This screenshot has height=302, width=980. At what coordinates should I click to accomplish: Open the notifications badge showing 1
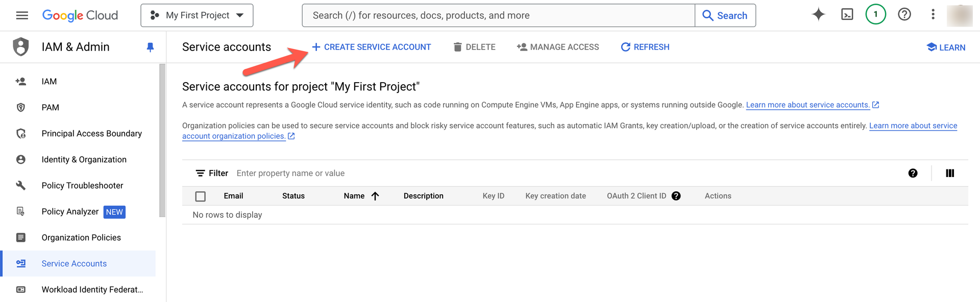click(875, 15)
